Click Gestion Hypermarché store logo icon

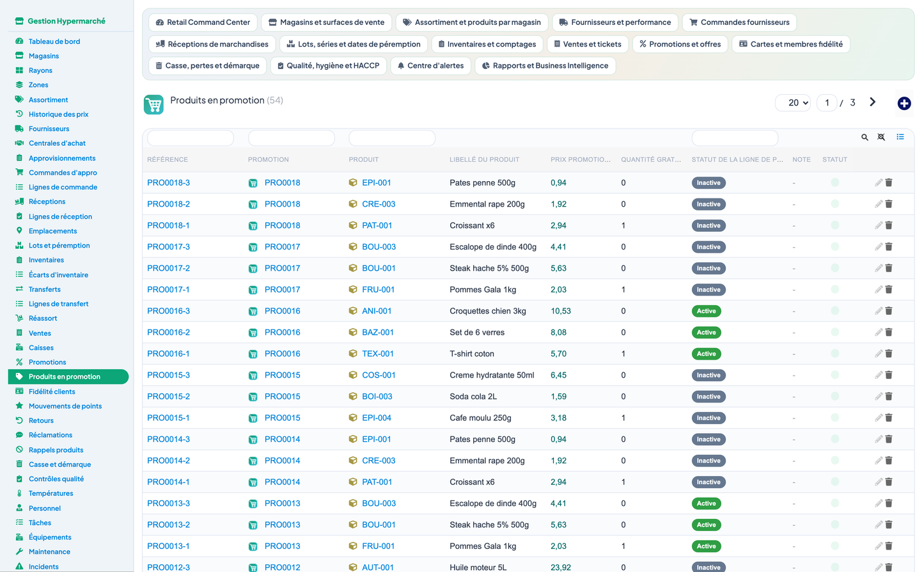pyautogui.click(x=19, y=21)
